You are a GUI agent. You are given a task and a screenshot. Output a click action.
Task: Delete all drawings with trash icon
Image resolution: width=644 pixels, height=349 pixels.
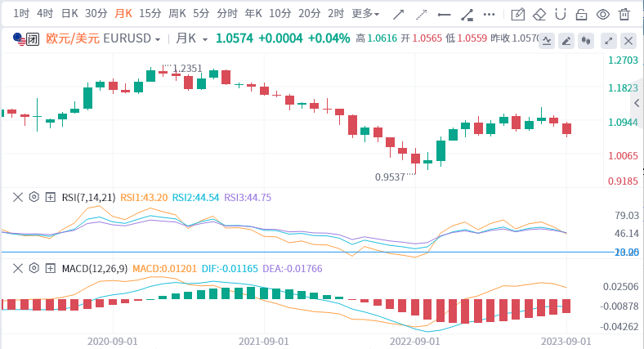tap(624, 15)
